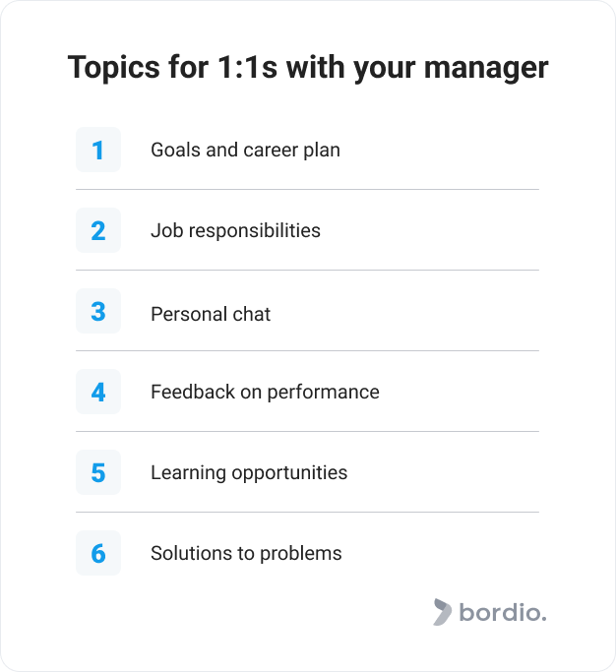
Task: Click the bordio arrow logo icon
Action: 442,612
